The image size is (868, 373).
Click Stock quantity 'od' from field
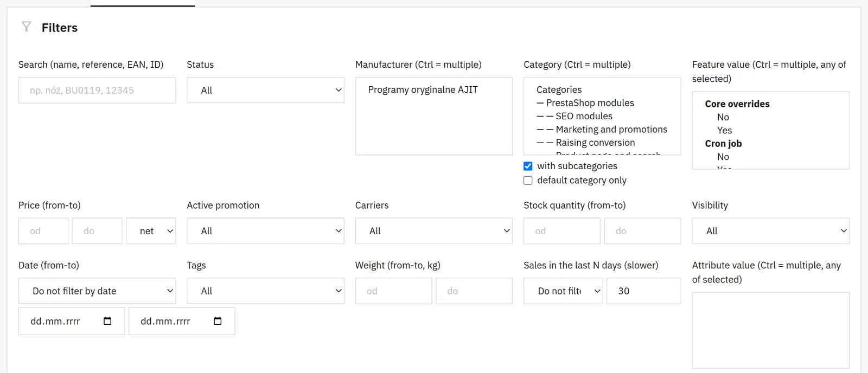coord(562,231)
